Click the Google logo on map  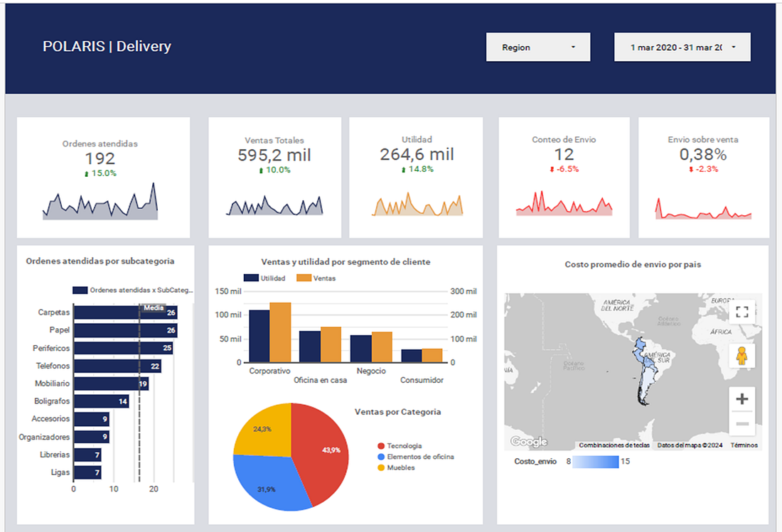(x=529, y=442)
